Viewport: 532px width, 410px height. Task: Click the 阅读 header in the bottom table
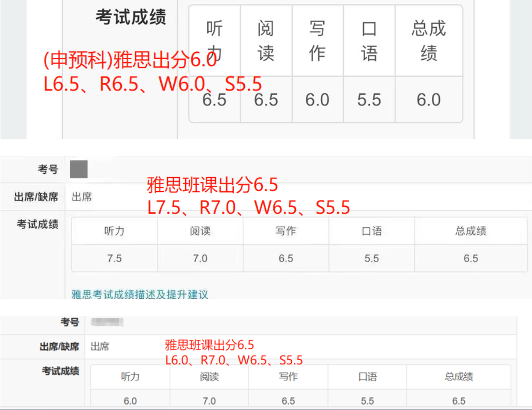(x=209, y=377)
